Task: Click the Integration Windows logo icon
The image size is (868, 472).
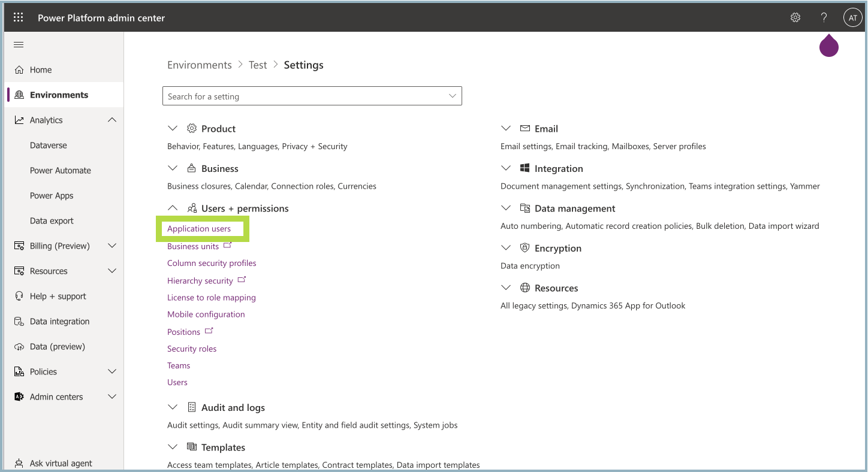Action: 525,168
